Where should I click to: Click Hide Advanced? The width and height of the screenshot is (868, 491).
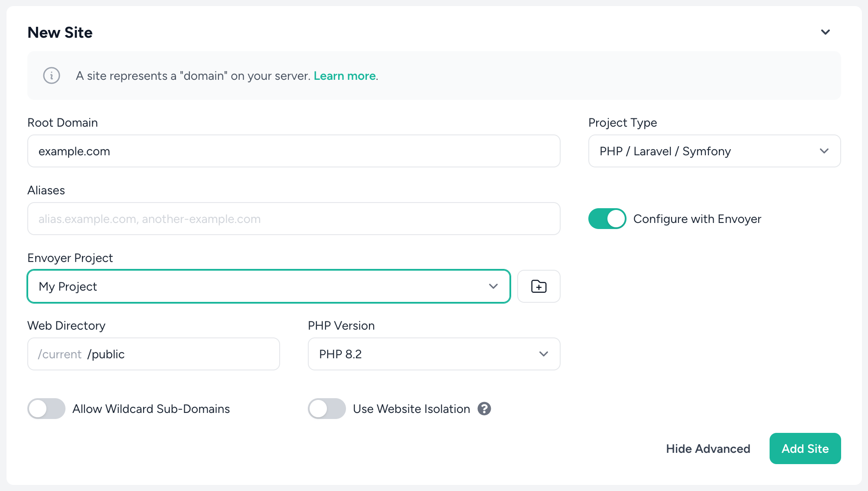click(708, 448)
